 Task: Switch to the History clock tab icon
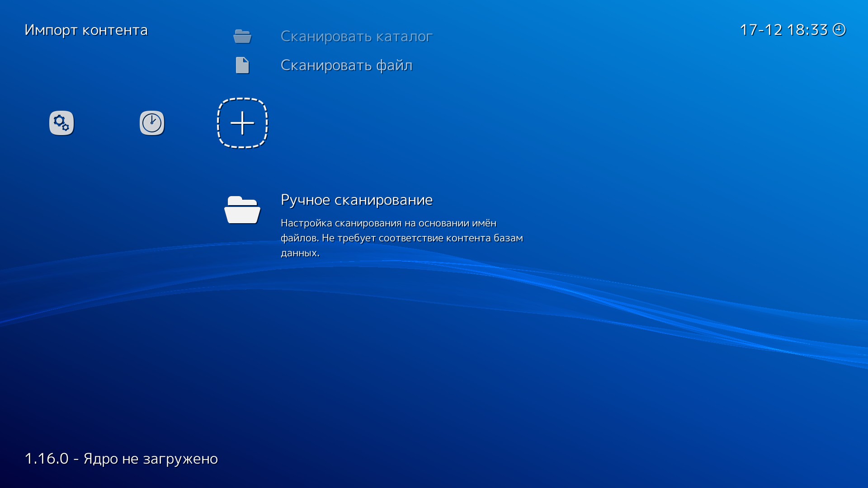pyautogui.click(x=152, y=123)
